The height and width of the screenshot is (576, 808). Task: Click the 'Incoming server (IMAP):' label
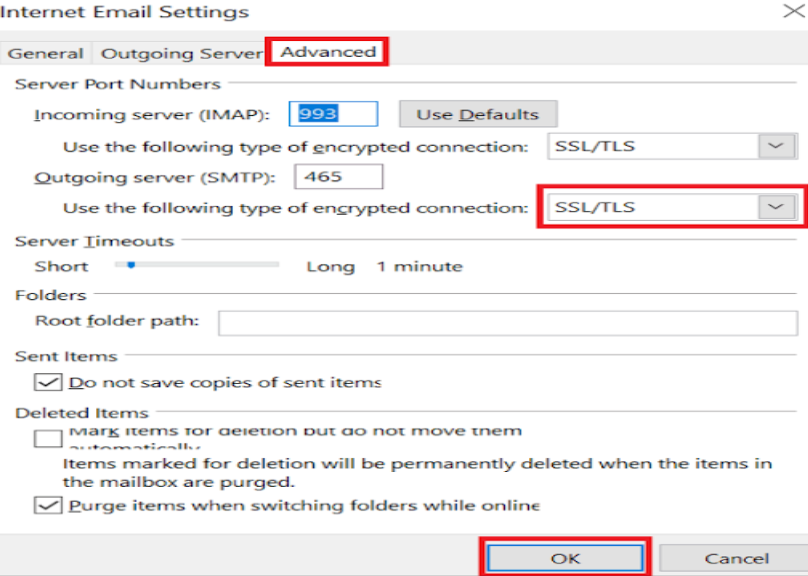[x=152, y=114]
